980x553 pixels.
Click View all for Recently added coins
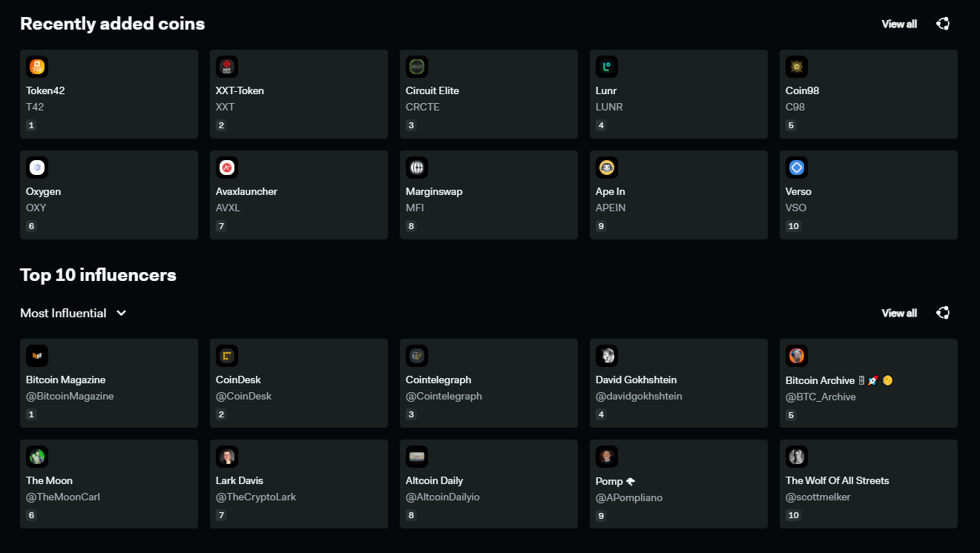[899, 24]
